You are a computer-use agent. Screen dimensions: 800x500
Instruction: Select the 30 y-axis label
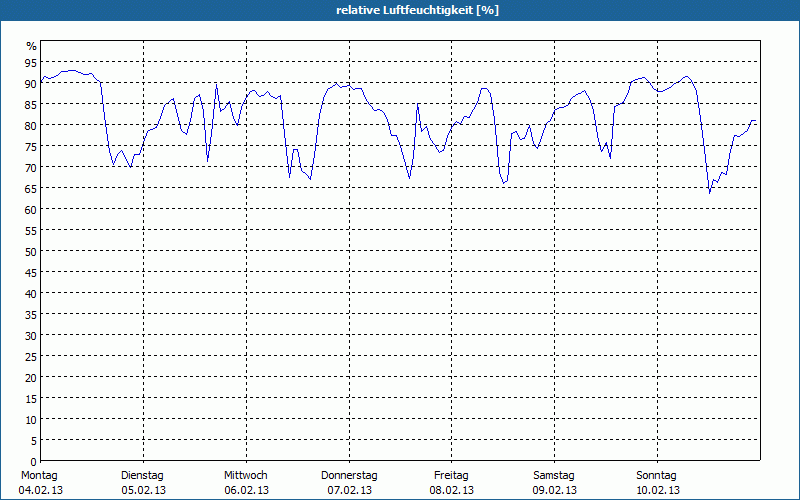[31, 335]
